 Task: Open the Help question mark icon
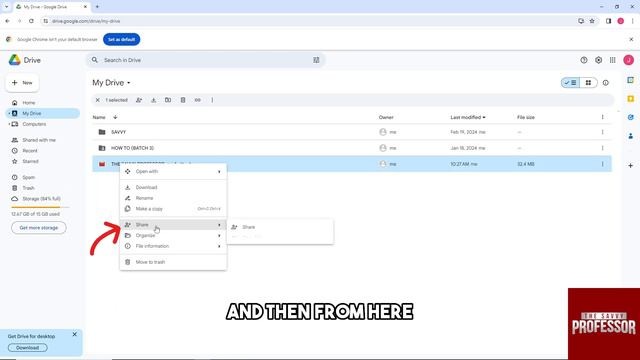(584, 60)
